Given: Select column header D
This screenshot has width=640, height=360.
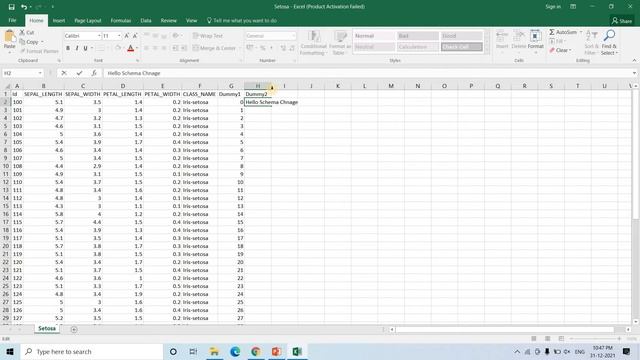Looking at the screenshot, I should click(x=123, y=86).
